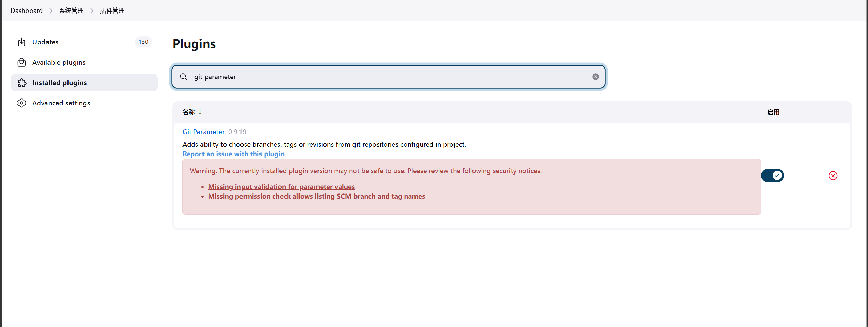Open the Updates section
Screen dimensions: 868x327
point(84,42)
